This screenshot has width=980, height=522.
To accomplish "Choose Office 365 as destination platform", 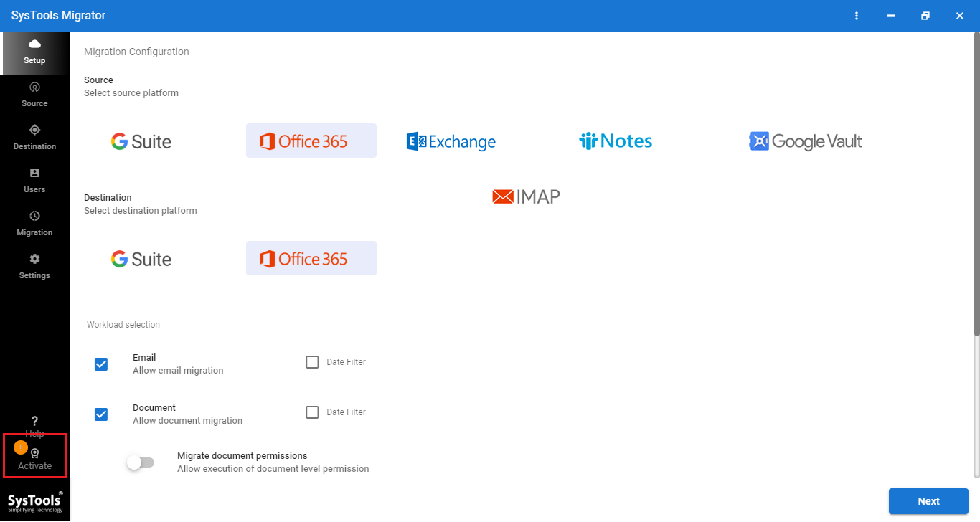I will (x=311, y=258).
